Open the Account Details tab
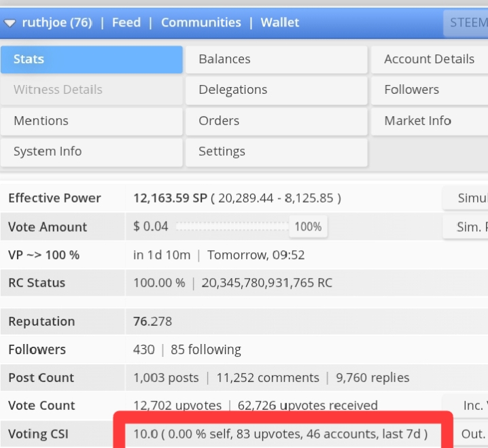Screen dimensions: 488x448 [430, 59]
